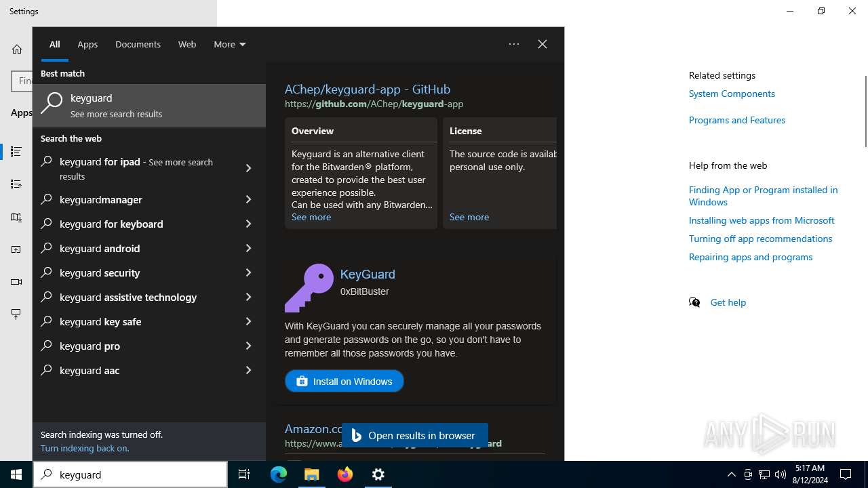The width and height of the screenshot is (868, 488).
Task: Click the Settings Home icon in the sidebar
Action: pyautogui.click(x=17, y=49)
